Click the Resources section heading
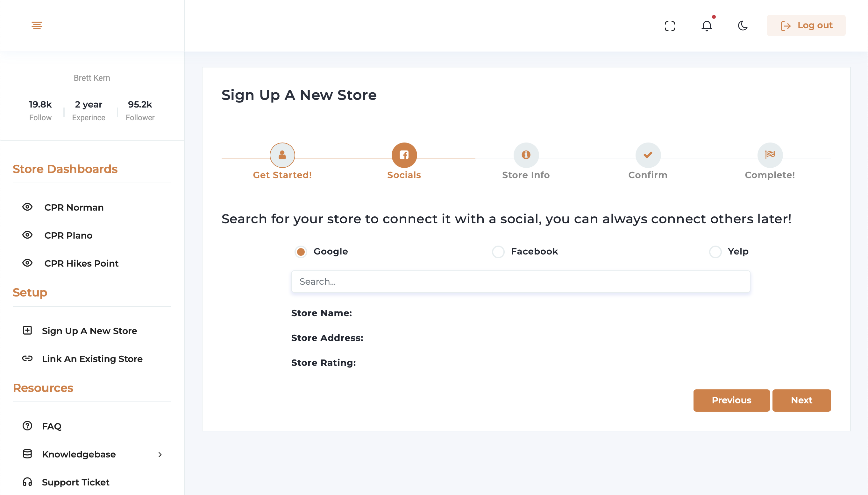Image resolution: width=868 pixels, height=495 pixels. (x=43, y=388)
